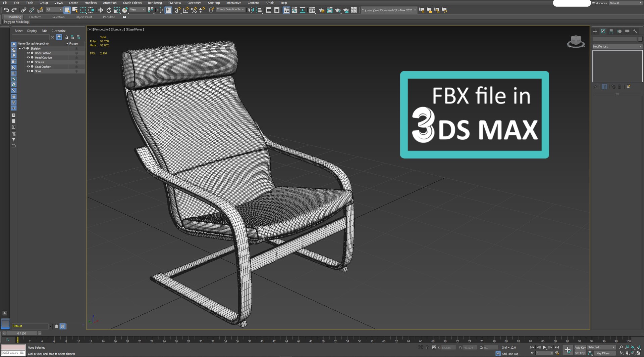Click Bind to Space Warp icon

click(x=40, y=10)
